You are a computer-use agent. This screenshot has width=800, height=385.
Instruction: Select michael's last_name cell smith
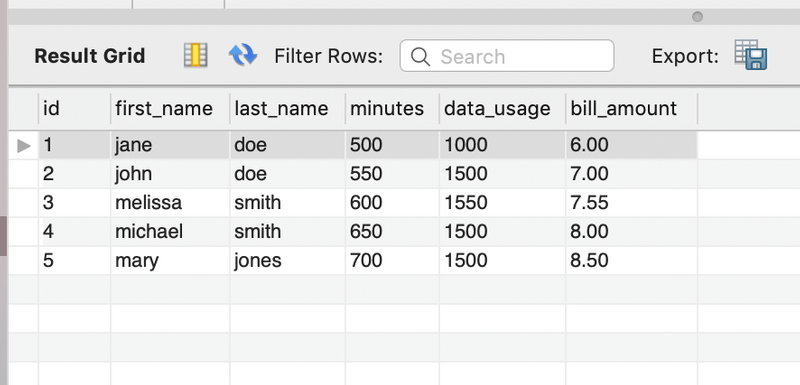288,232
